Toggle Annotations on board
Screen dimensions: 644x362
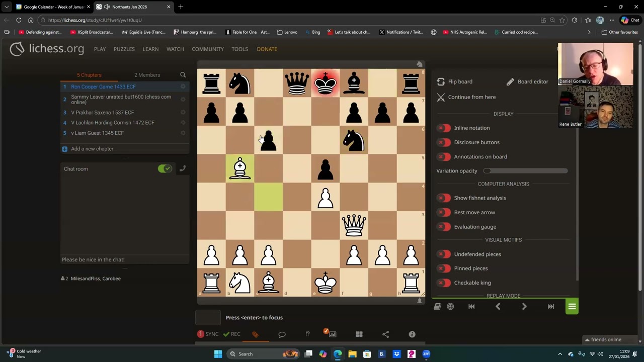(444, 157)
